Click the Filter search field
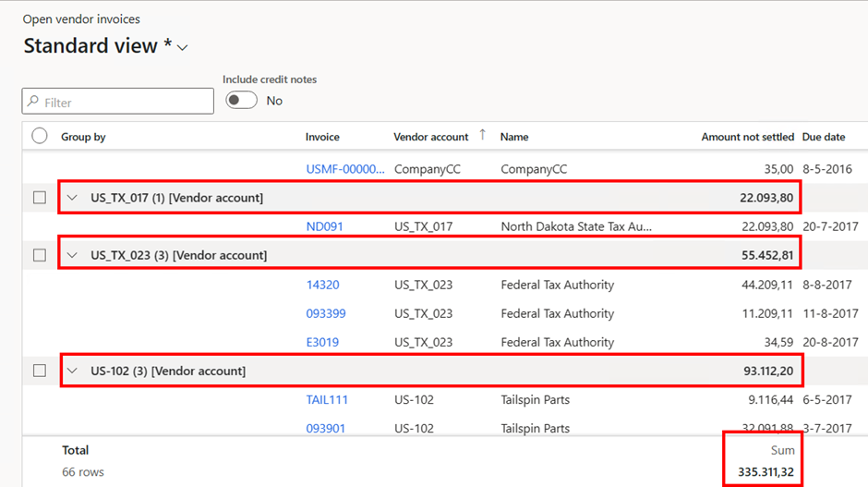Viewport: 868px width, 487px height. click(118, 102)
